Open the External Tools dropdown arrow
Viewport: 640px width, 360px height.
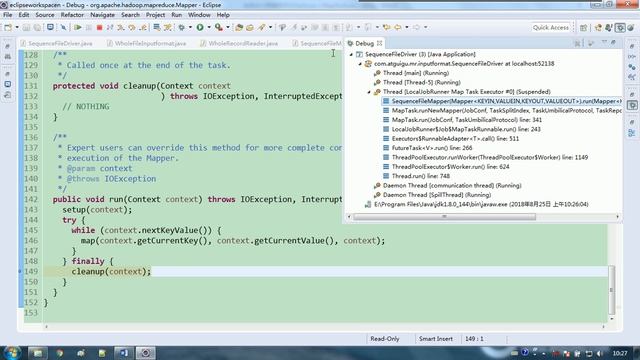[x=228, y=27]
